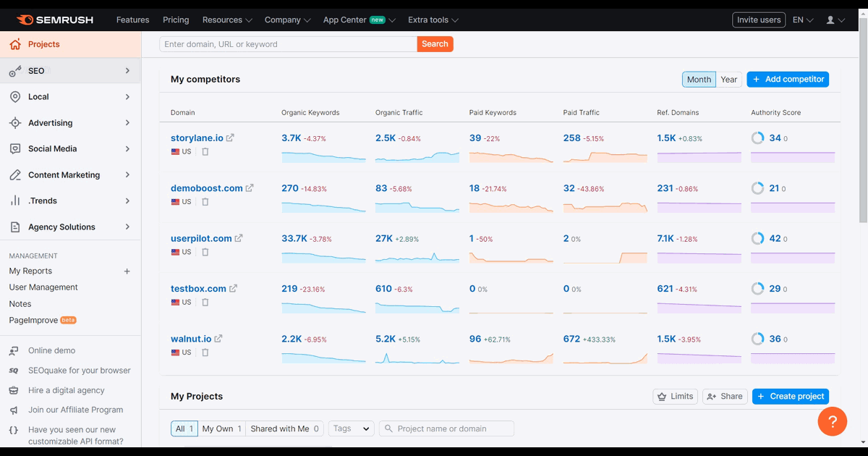The height and width of the screenshot is (456, 868).
Task: Open userpilot.com external link icon
Action: [239, 238]
